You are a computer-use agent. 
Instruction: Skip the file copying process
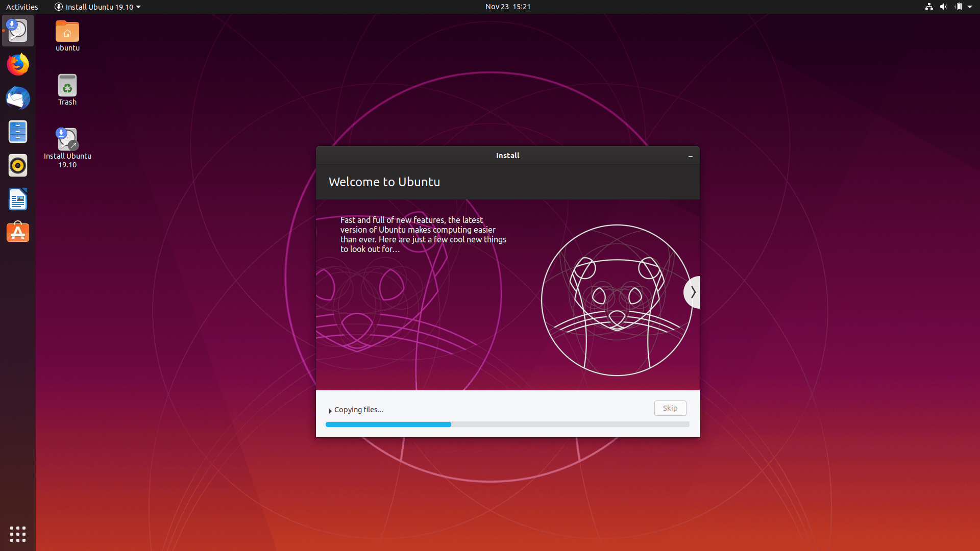tap(670, 408)
